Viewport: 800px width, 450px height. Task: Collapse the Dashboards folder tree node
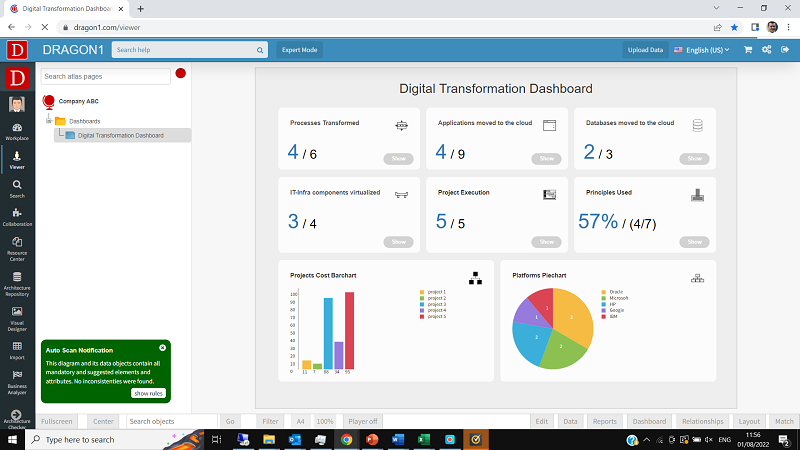[x=48, y=121]
